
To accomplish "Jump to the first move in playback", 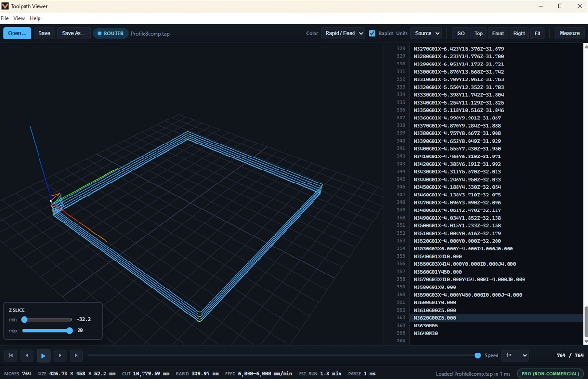I will 11,356.
